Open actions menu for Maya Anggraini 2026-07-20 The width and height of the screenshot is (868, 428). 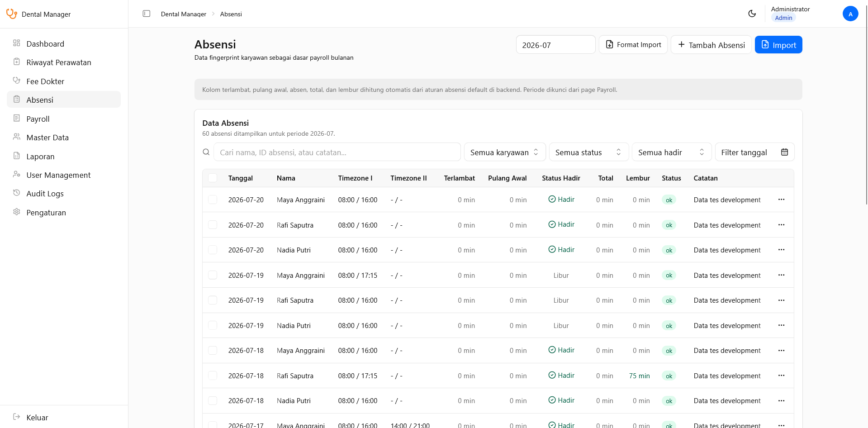[781, 200]
